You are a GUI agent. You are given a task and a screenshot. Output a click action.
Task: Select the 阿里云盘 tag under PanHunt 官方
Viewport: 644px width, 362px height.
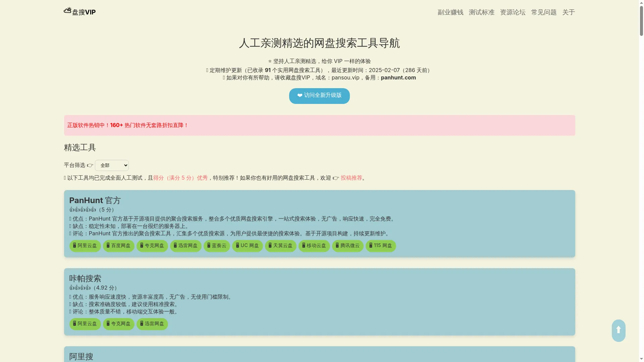tap(85, 246)
